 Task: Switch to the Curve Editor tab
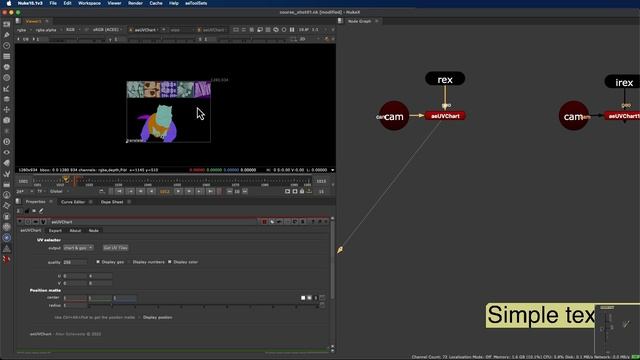[73, 202]
